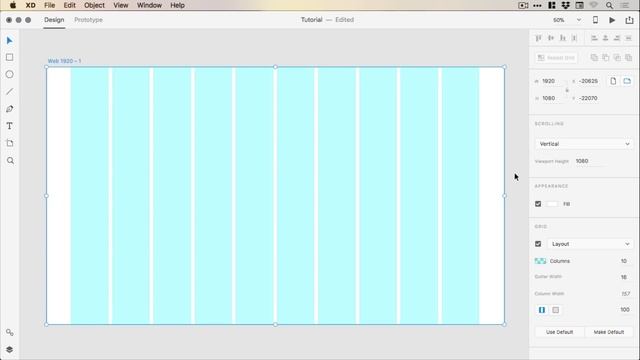The image size is (640, 360).
Task: Click the Gutter Width field
Action: click(624, 277)
